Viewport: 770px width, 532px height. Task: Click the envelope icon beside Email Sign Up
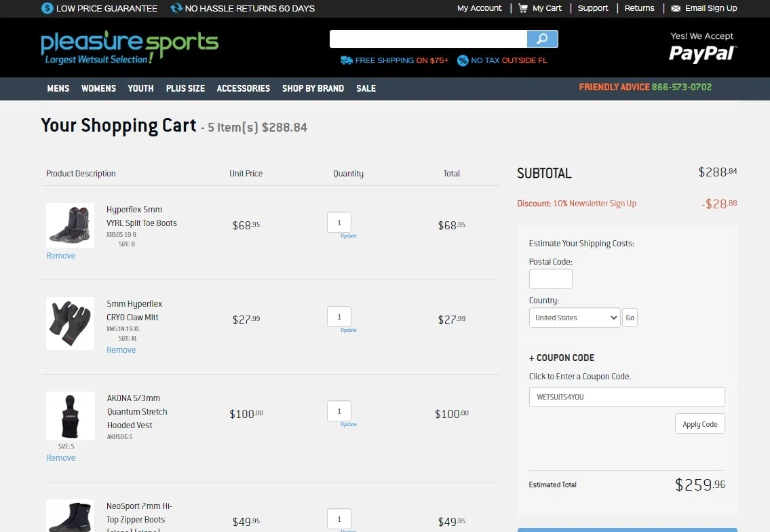[x=676, y=8]
